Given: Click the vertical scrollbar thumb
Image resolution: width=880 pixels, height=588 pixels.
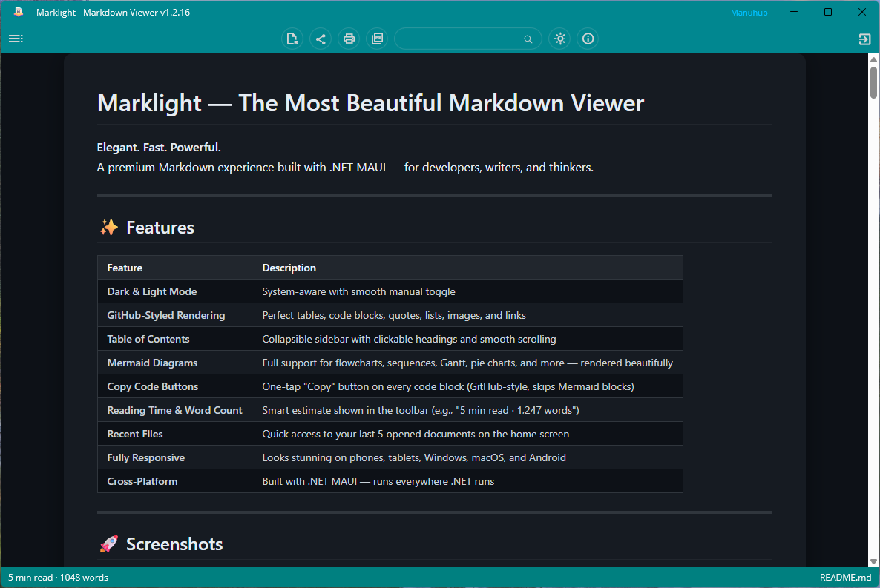Looking at the screenshot, I should (874, 82).
